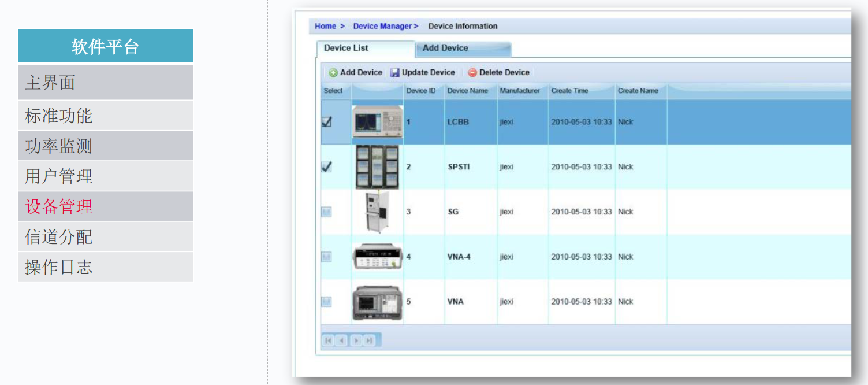Image resolution: width=868 pixels, height=385 pixels.
Task: Click manufacturer jiexi in the LCBB row
Action: (x=506, y=122)
